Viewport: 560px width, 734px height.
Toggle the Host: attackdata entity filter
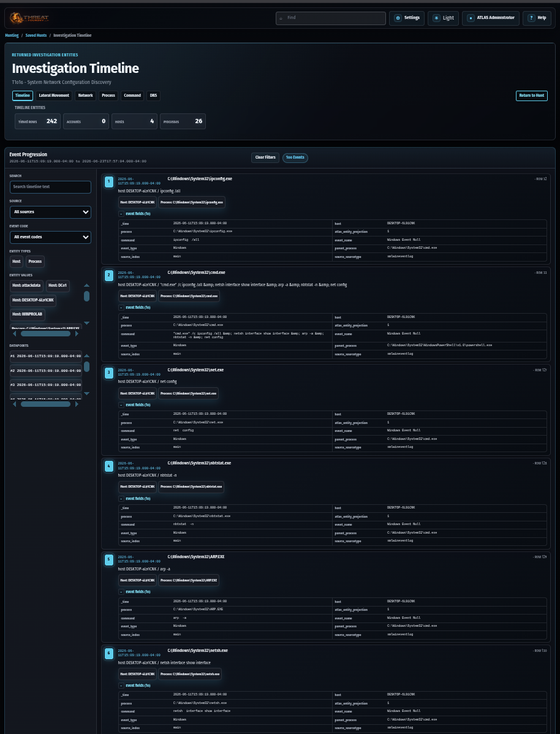(x=27, y=286)
